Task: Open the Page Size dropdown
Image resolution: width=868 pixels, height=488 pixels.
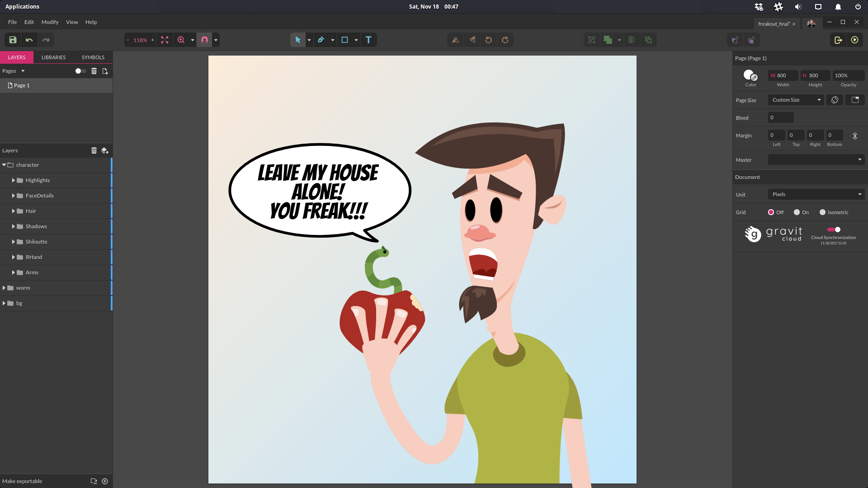Action: tap(796, 100)
